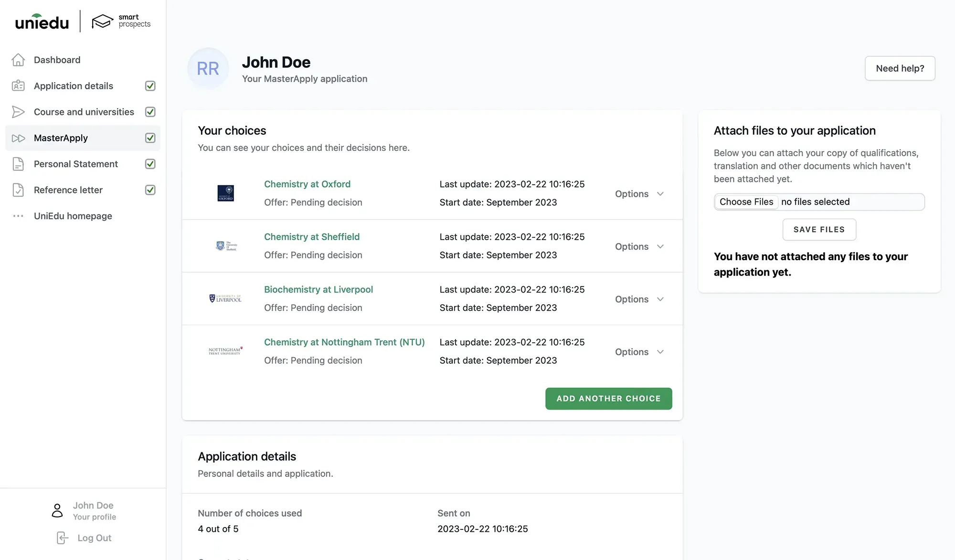Click the Sent on date value

(483, 529)
